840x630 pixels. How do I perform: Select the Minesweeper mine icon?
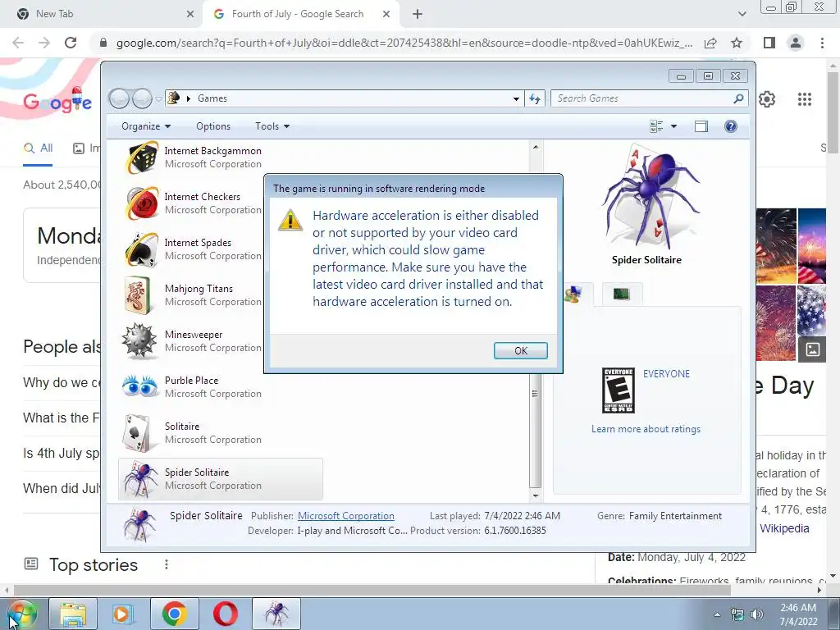(139, 340)
